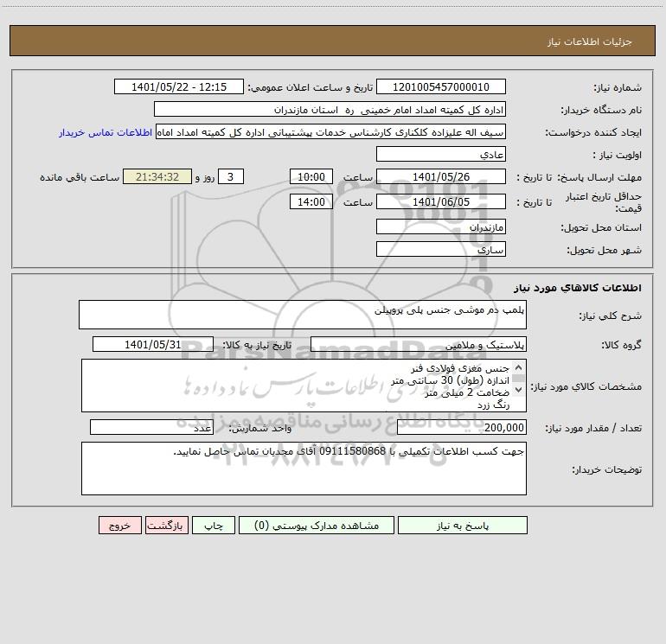
Task: Click scroll up arrow in item specifications box
Action: [518, 367]
